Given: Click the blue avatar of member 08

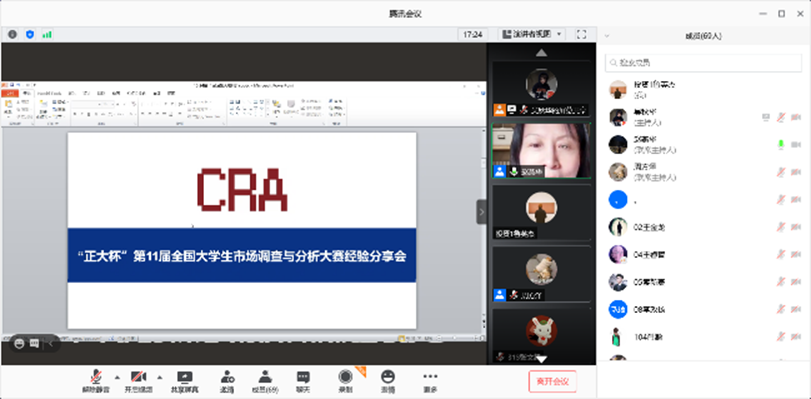Looking at the screenshot, I should [618, 309].
